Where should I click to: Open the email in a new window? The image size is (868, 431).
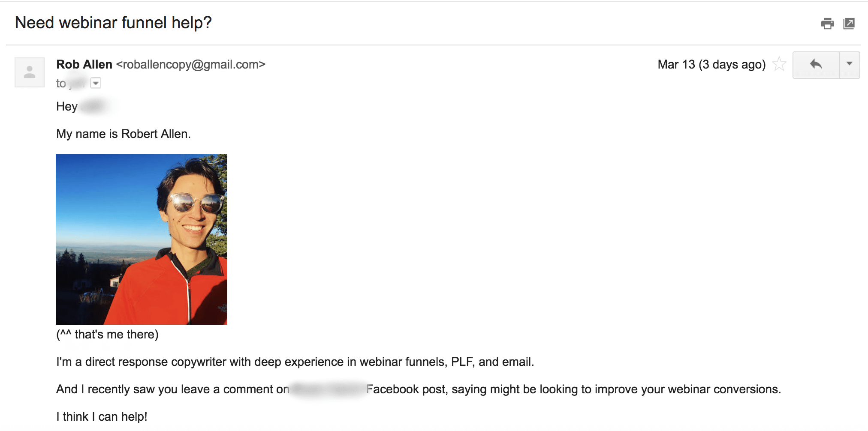(x=849, y=24)
